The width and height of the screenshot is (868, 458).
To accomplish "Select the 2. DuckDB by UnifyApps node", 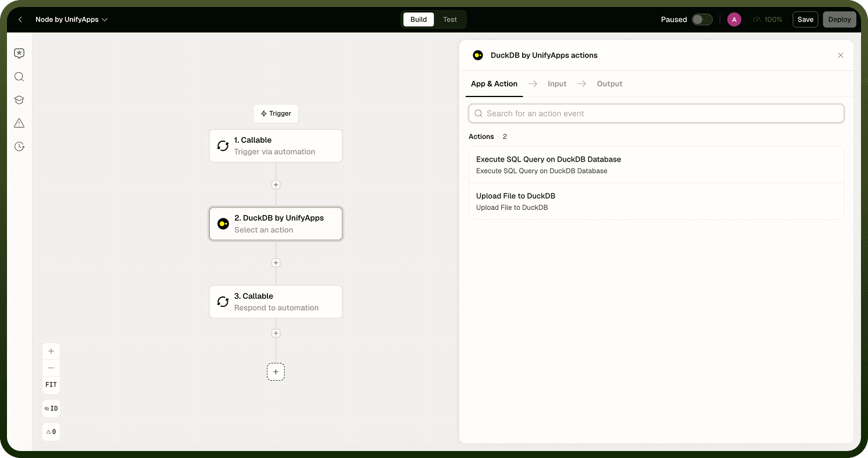I will point(276,224).
